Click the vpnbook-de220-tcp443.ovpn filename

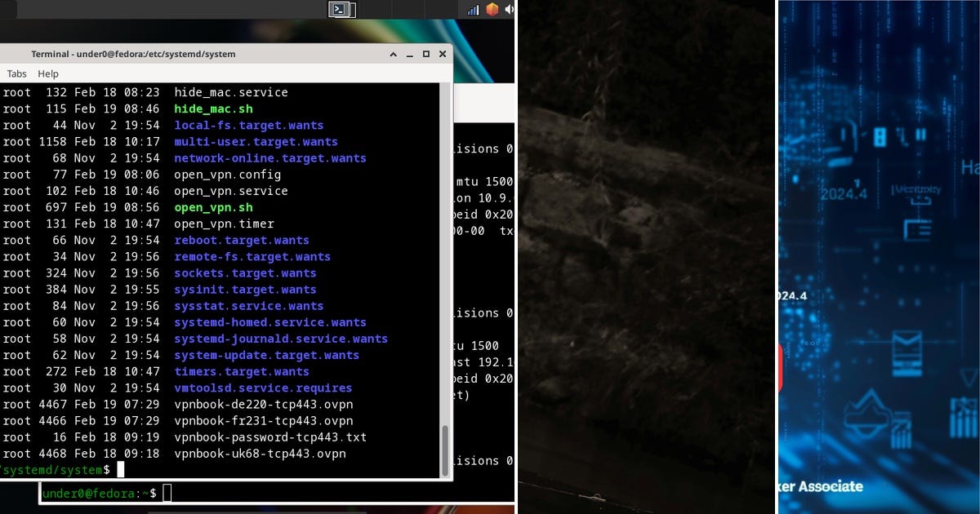click(x=262, y=404)
